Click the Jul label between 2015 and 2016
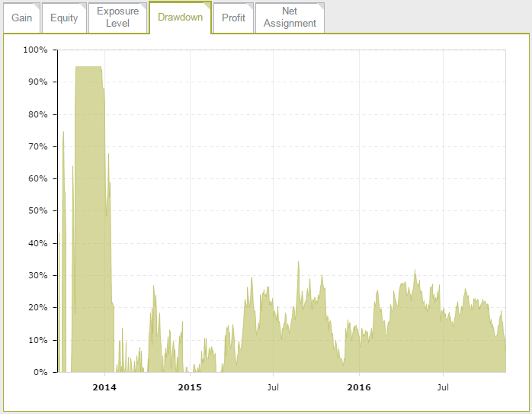The image size is (532, 414). tap(273, 387)
